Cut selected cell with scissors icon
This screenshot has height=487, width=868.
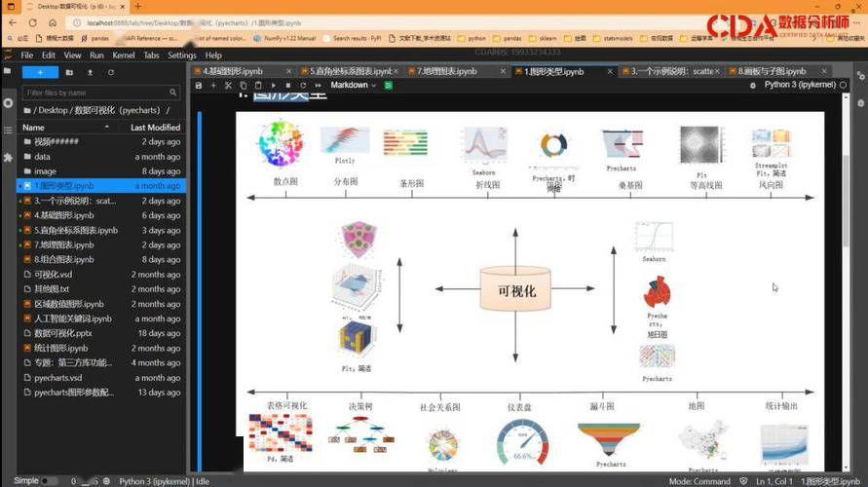click(228, 86)
